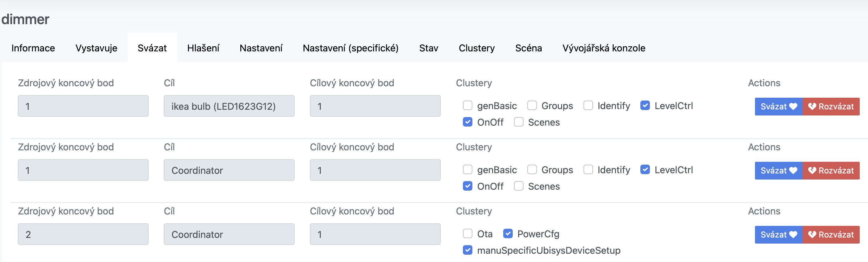Open target dropdown in endpoint 2 row
Viewport: 868px width, 262px height.
[229, 234]
